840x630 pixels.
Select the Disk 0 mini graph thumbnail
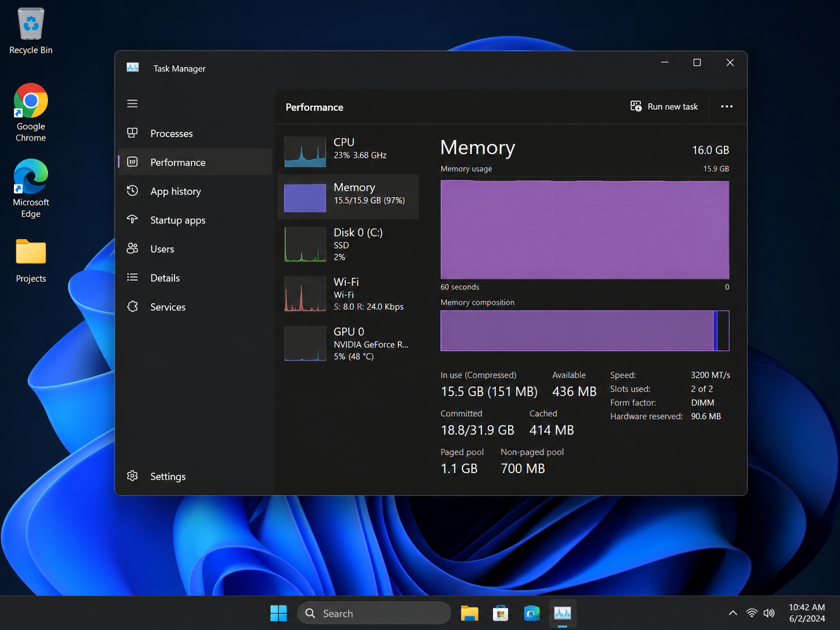(305, 244)
